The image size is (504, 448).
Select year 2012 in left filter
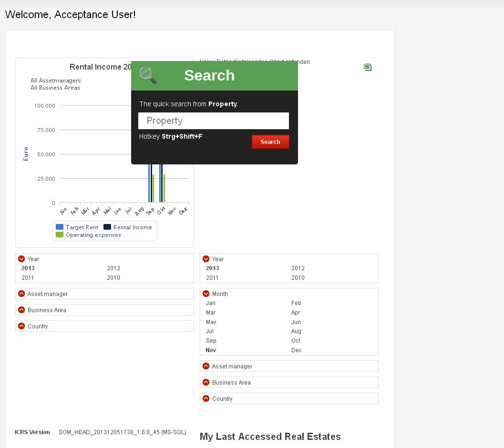113,268
